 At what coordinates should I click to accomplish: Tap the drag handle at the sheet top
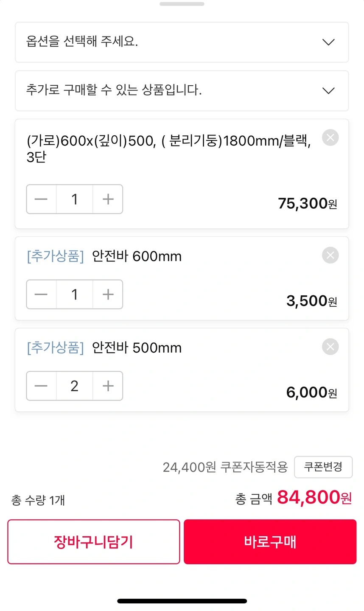[182, 4]
